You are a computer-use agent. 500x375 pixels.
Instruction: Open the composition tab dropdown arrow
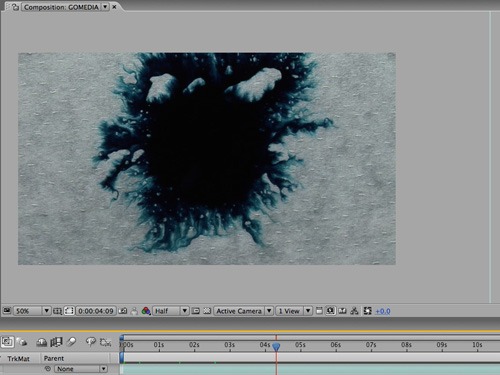pos(105,7)
